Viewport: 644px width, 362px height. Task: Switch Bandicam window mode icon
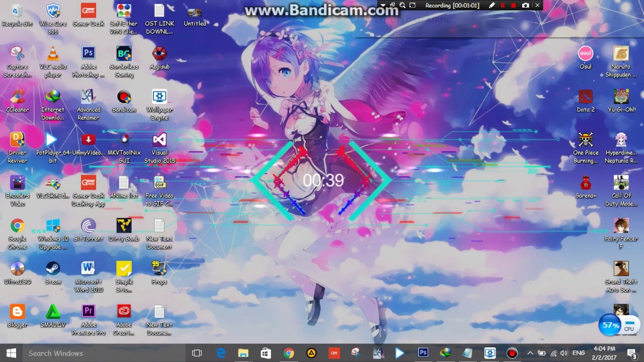point(393,6)
